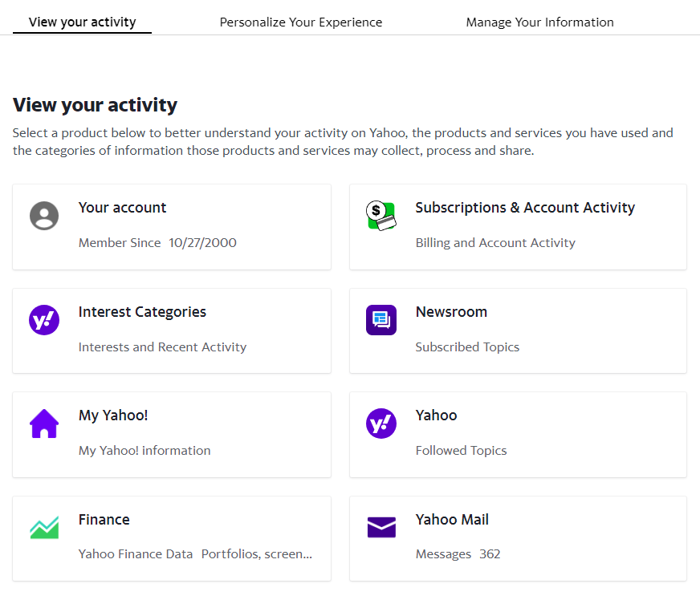
Task: Click Portfolios, screen... truncated text
Action: coord(257,554)
